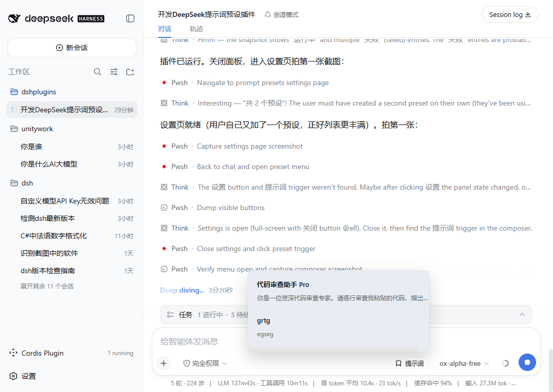Open session C#中法语数字格式化
Image resolution: width=553 pixels, height=392 pixels.
(72, 236)
